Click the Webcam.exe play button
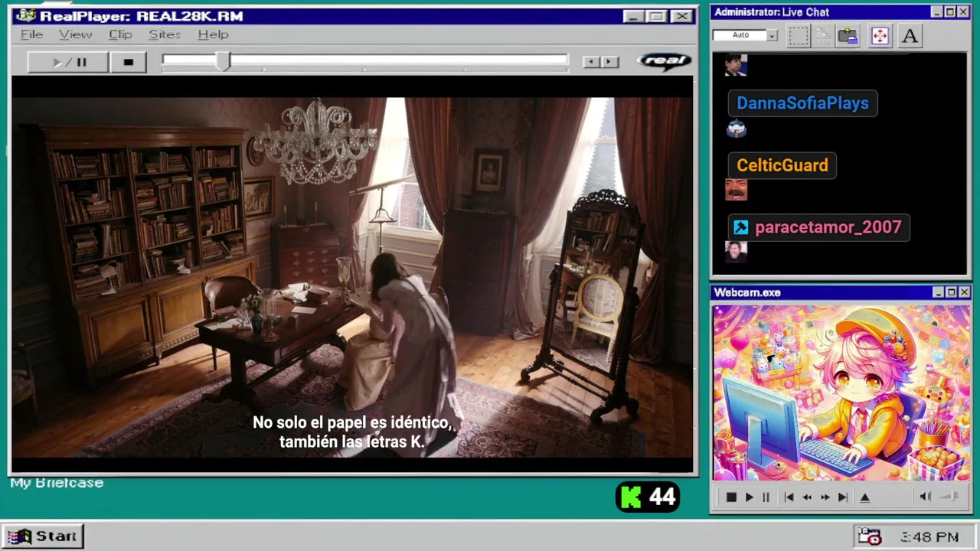980x551 pixels. pyautogui.click(x=749, y=497)
